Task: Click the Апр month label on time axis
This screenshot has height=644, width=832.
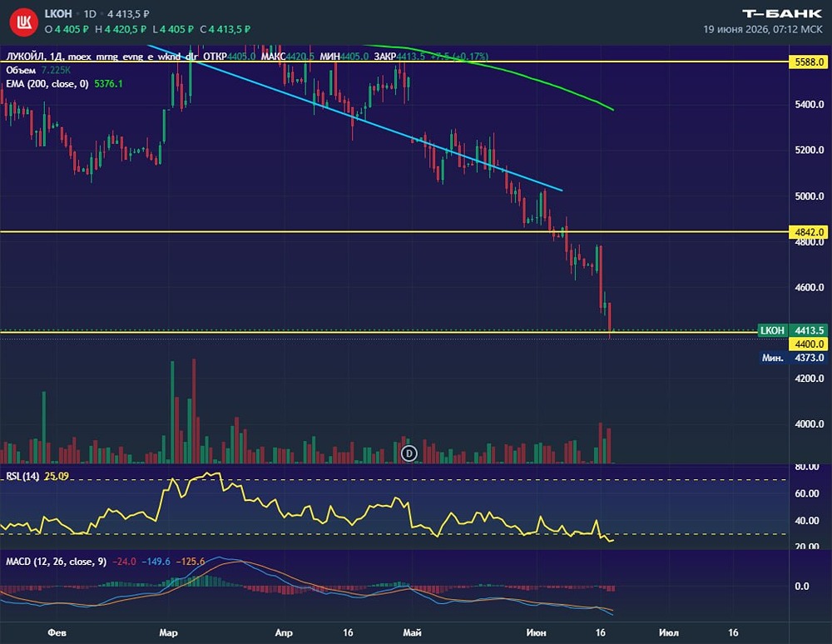Action: pos(284,632)
